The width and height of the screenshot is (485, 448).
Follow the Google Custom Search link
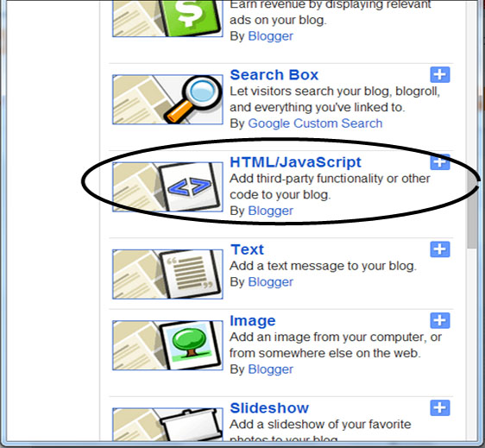coord(315,123)
